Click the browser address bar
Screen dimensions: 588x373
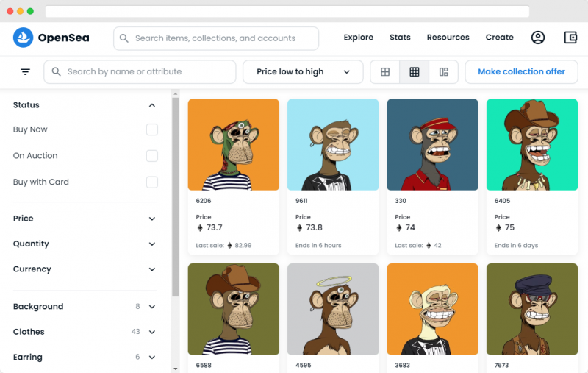[x=287, y=11]
